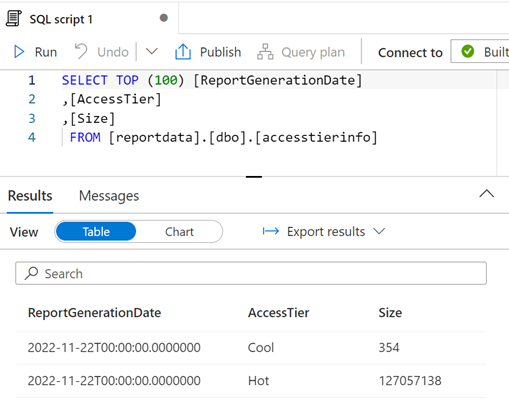The height and width of the screenshot is (408, 509).
Task: Click the Run button label
Action: [x=46, y=52]
